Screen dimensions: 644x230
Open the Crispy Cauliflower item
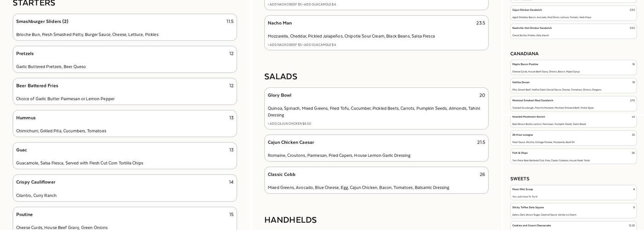point(125,188)
